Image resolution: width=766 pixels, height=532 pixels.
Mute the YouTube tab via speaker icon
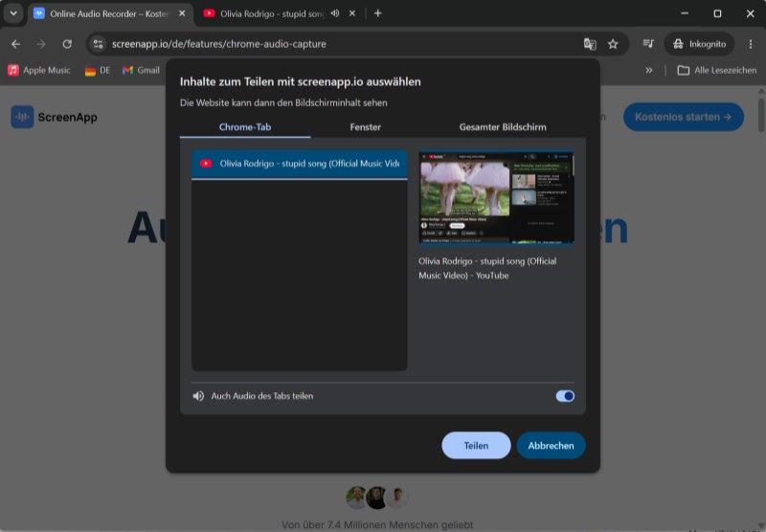334,13
